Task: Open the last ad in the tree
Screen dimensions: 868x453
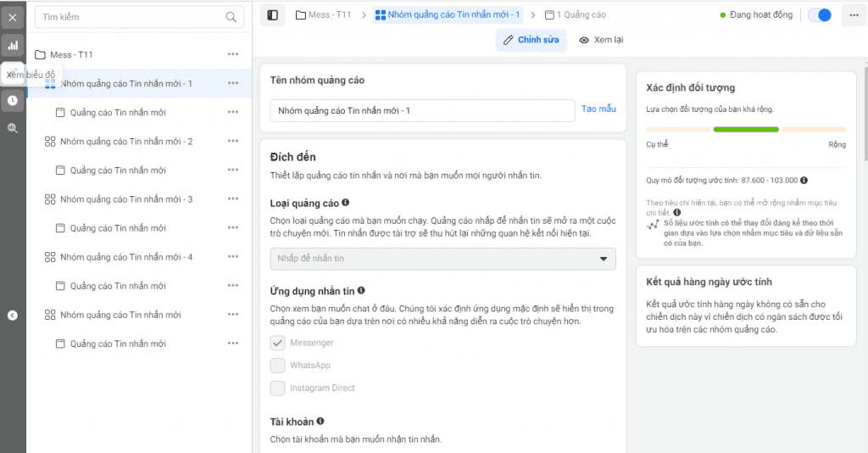Action: coord(117,344)
